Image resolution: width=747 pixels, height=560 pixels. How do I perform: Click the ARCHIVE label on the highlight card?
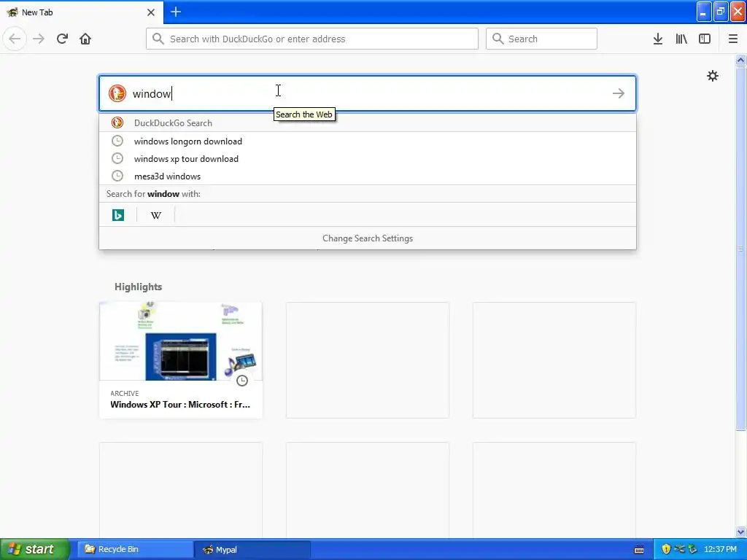(x=124, y=393)
